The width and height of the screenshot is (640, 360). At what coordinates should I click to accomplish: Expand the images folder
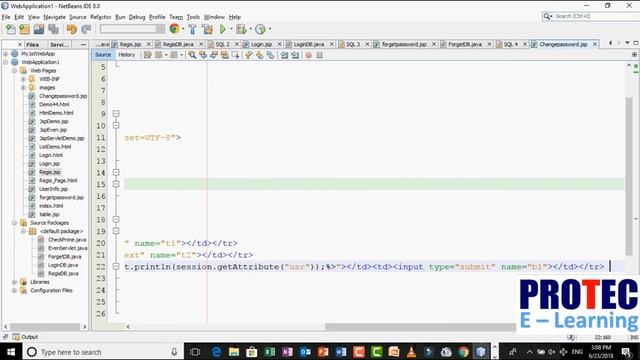click(23, 87)
